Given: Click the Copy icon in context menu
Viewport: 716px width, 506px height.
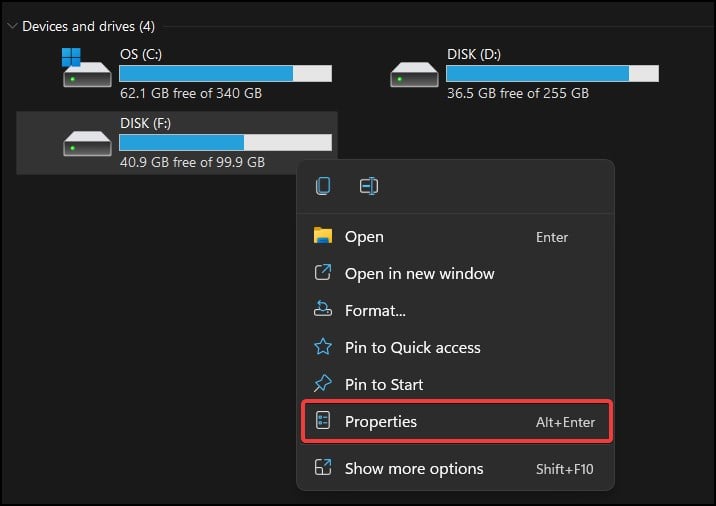Looking at the screenshot, I should (323, 186).
